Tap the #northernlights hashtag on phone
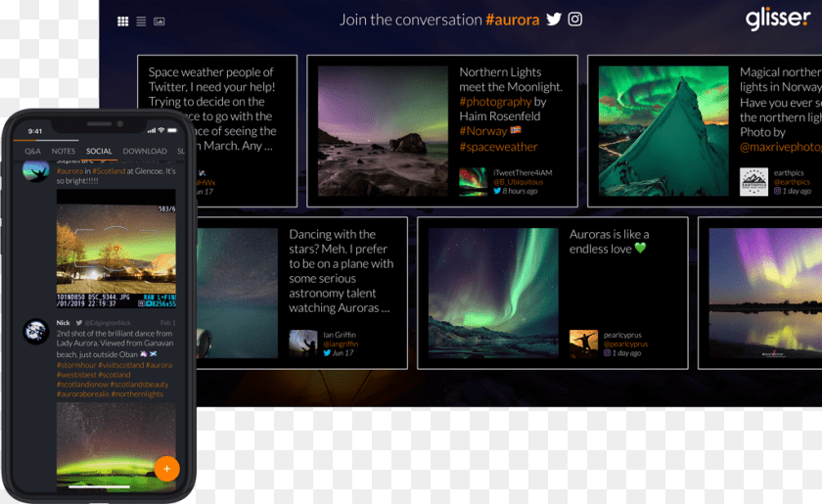Image resolution: width=822 pixels, height=504 pixels. [137, 393]
